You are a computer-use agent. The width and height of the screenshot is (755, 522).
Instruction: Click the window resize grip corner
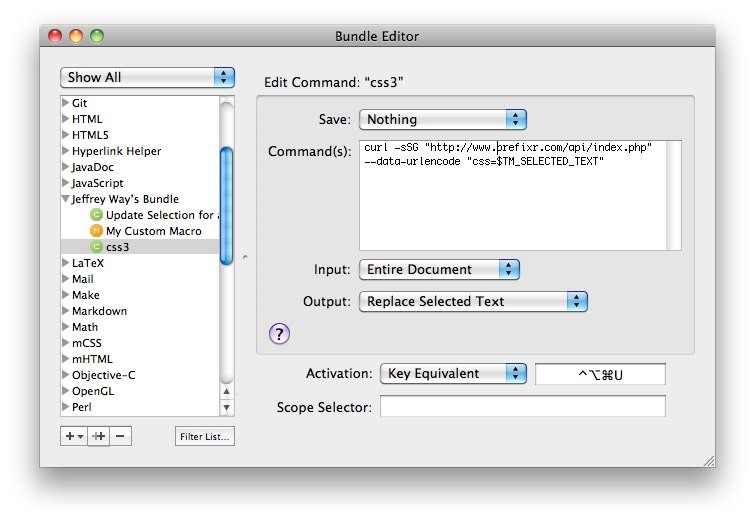click(x=709, y=461)
